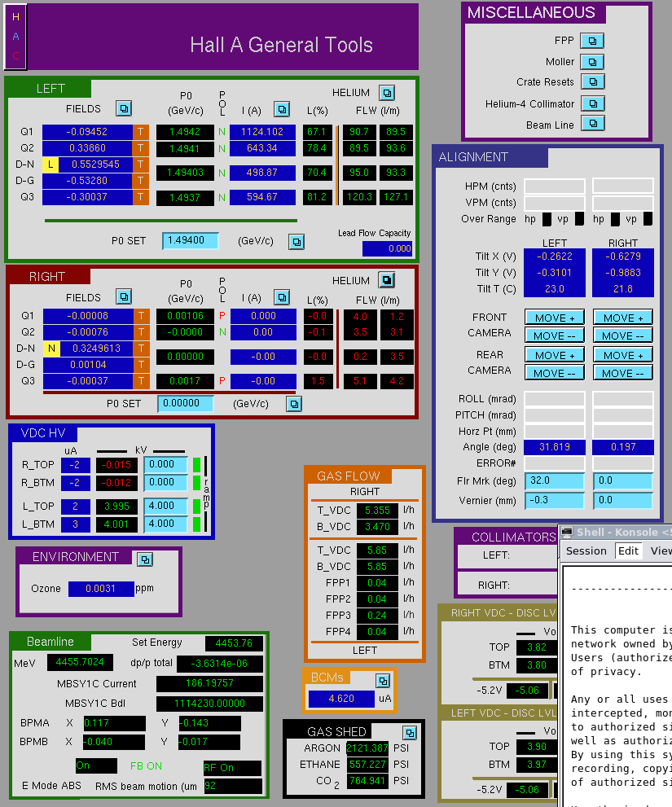Toggle LEFT D-N yellow L indicator
Viewport: 672px width, 807px height.
[51, 164]
